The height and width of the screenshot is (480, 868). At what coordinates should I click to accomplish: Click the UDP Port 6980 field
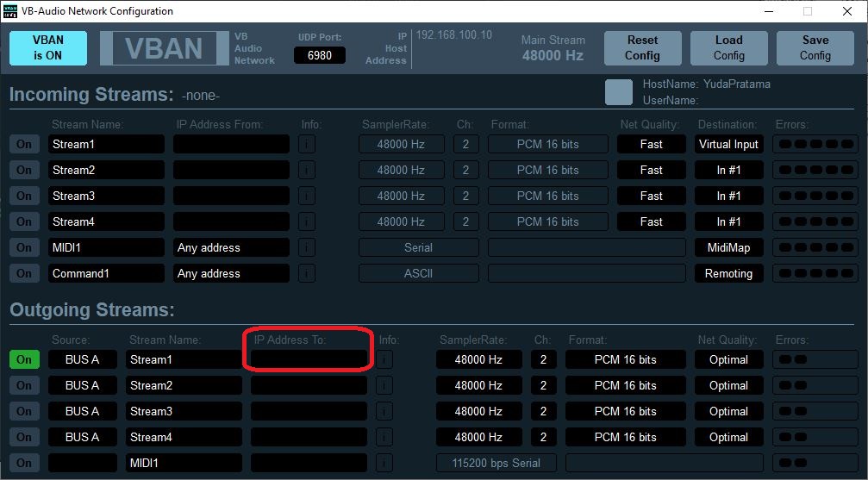pos(320,55)
